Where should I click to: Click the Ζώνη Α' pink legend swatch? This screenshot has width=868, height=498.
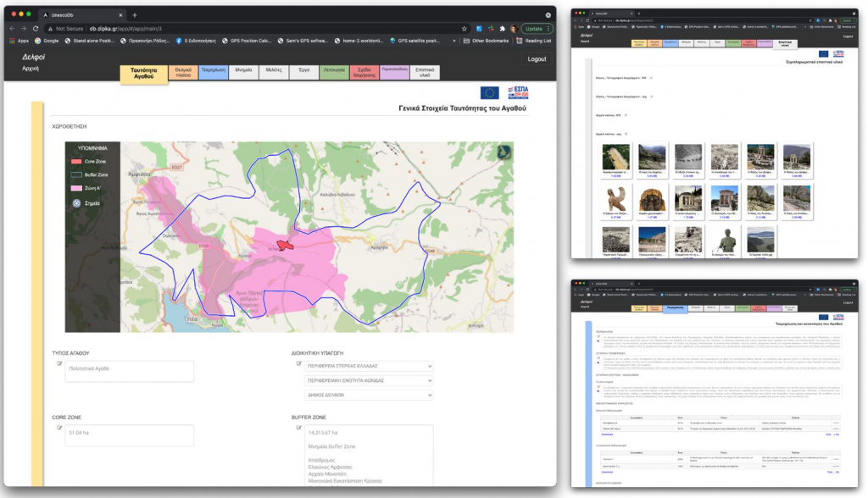[76, 188]
